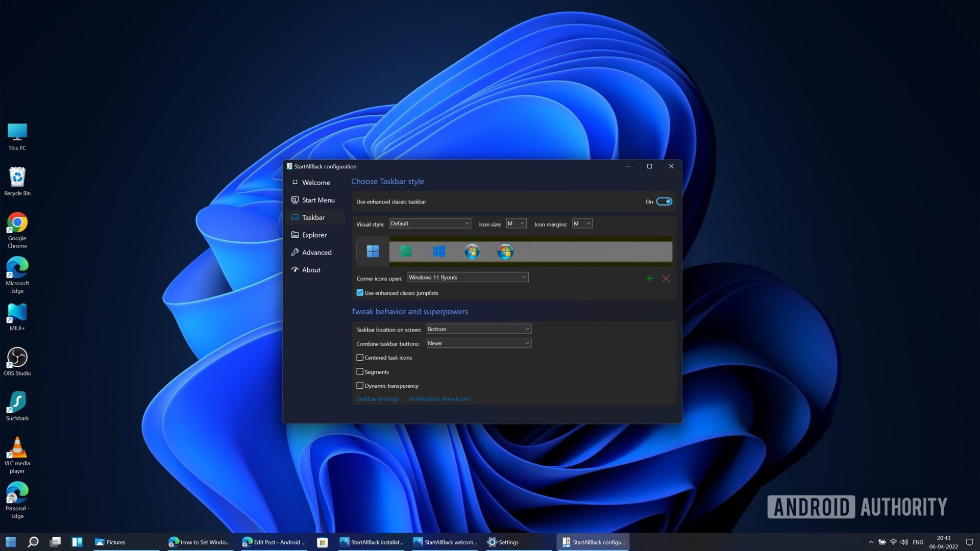The height and width of the screenshot is (551, 980).
Task: Select the Windows 10 Start button icon
Action: tap(438, 251)
